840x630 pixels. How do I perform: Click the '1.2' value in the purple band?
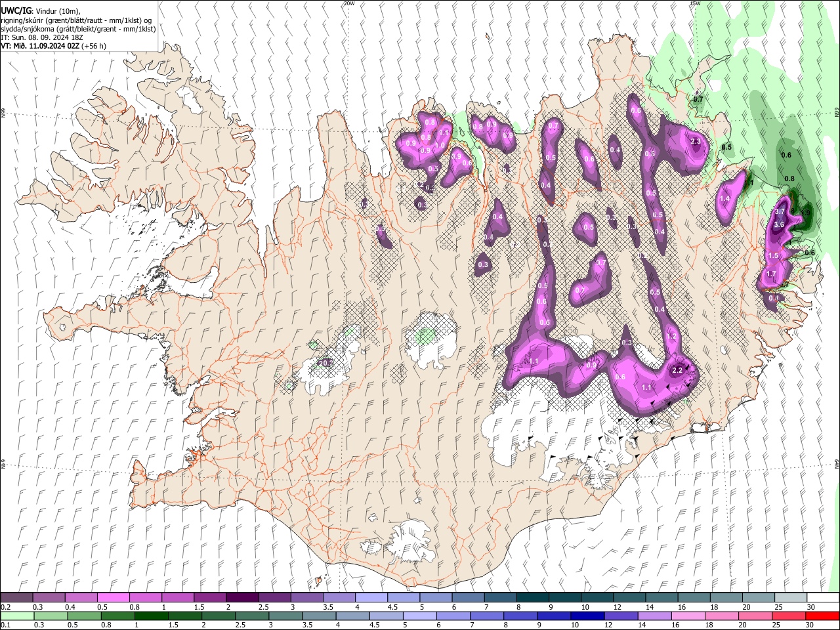coord(671,336)
